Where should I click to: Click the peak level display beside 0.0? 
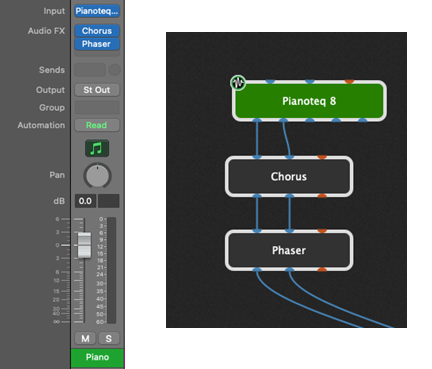pos(108,201)
